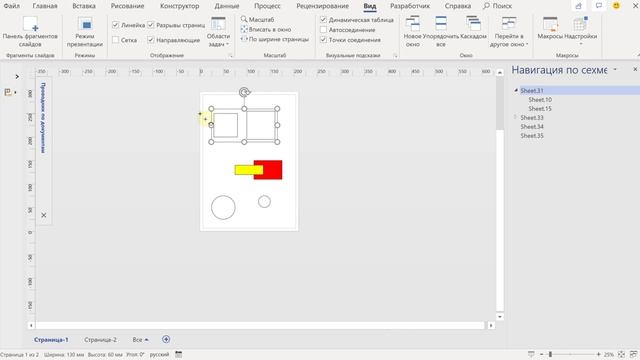
Task: Select the large circle shape
Action: pyautogui.click(x=223, y=207)
